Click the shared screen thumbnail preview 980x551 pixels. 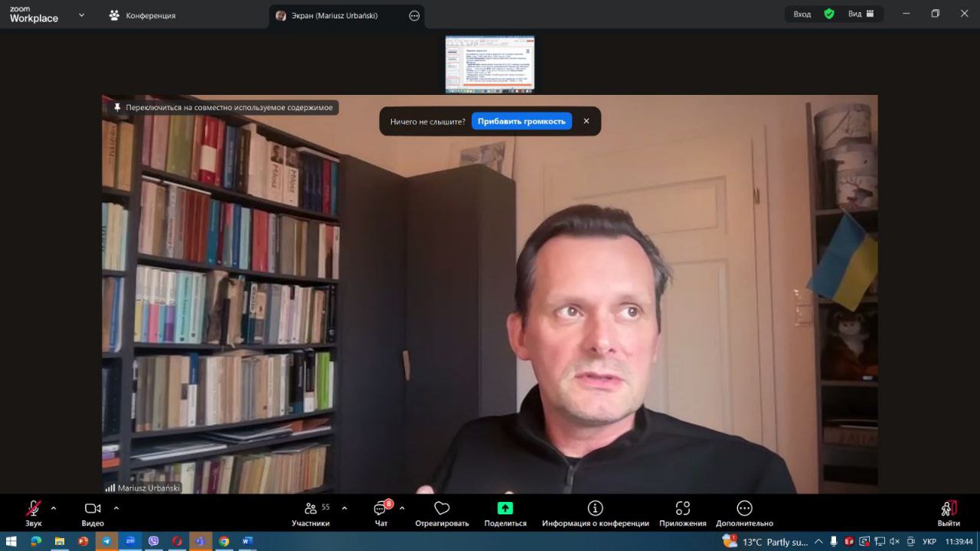pos(490,64)
